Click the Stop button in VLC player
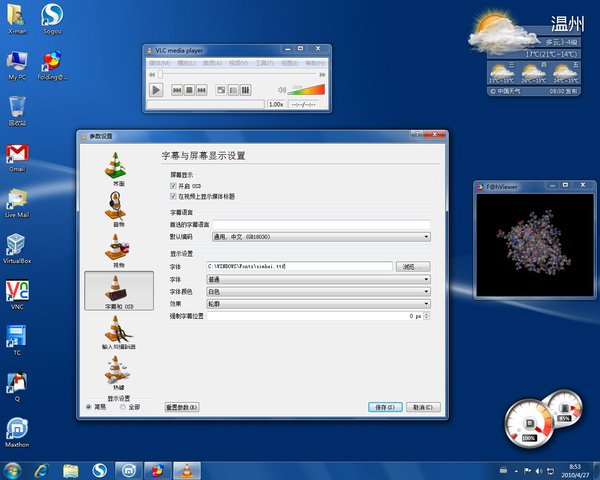This screenshot has height=480, width=600. tap(189, 90)
